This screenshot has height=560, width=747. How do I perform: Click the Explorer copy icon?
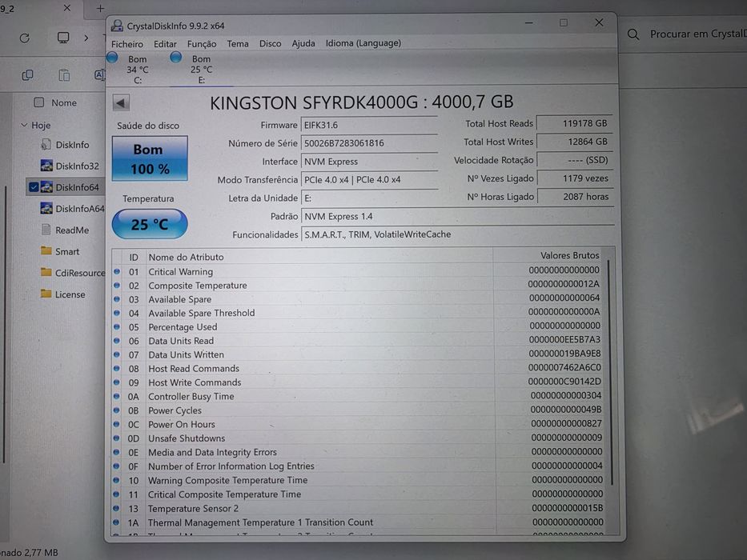[28, 74]
